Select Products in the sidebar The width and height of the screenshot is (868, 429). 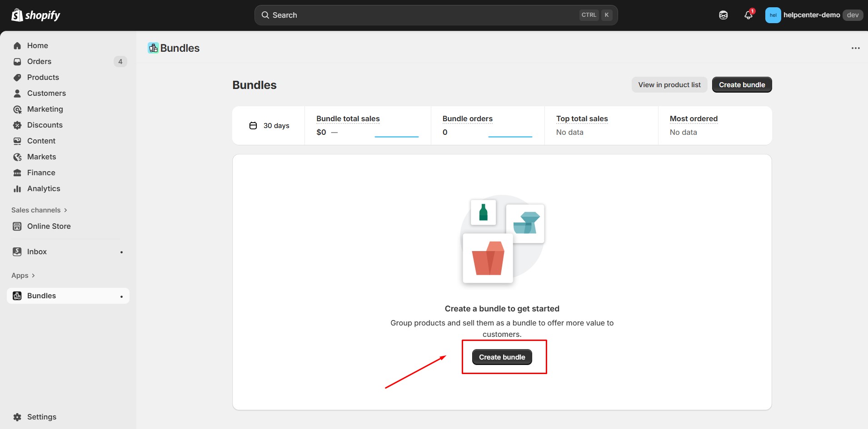click(x=43, y=77)
